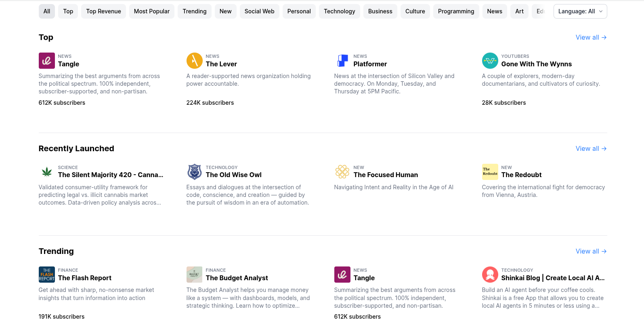Image resolution: width=644 pixels, height=334 pixels.
Task: Click The Lever orange logo icon
Action: [195, 61]
